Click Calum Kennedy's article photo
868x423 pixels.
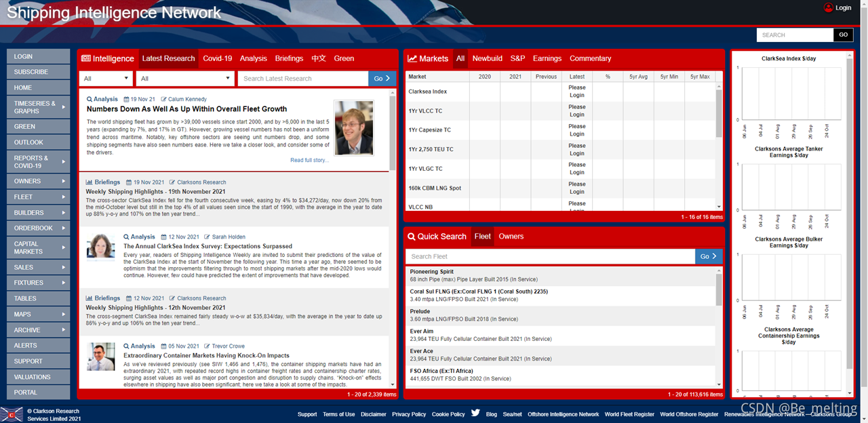point(353,128)
